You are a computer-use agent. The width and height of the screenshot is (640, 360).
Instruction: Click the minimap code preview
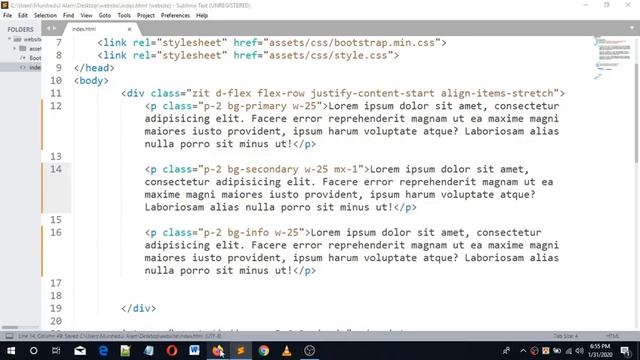click(613, 57)
